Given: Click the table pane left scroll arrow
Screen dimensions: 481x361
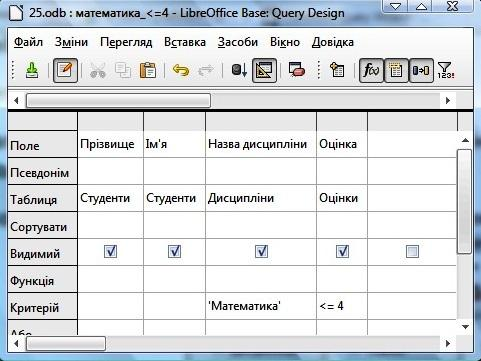Looking at the screenshot, I should [x=16, y=100].
